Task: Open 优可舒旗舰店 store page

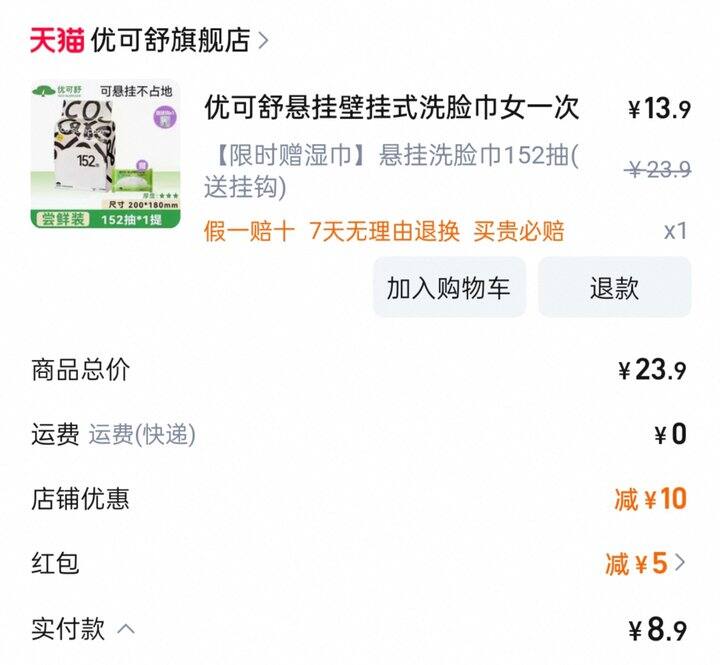Action: click(x=170, y=40)
